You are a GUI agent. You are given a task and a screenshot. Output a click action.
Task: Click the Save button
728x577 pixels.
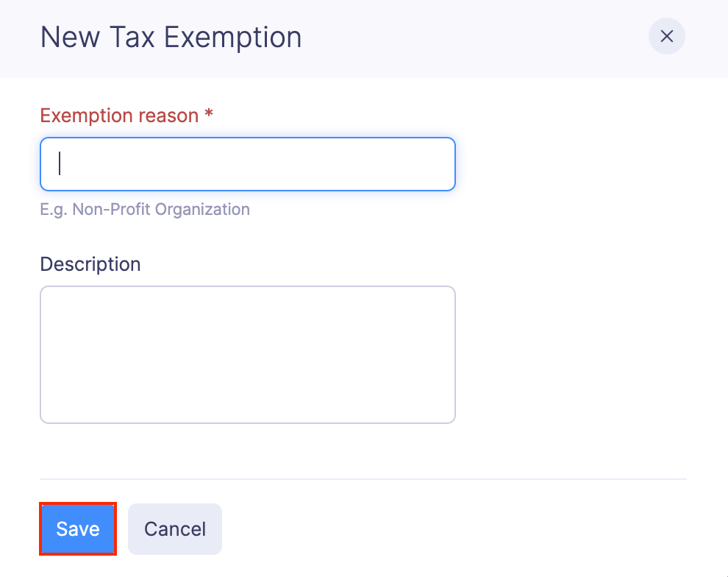pyautogui.click(x=77, y=528)
